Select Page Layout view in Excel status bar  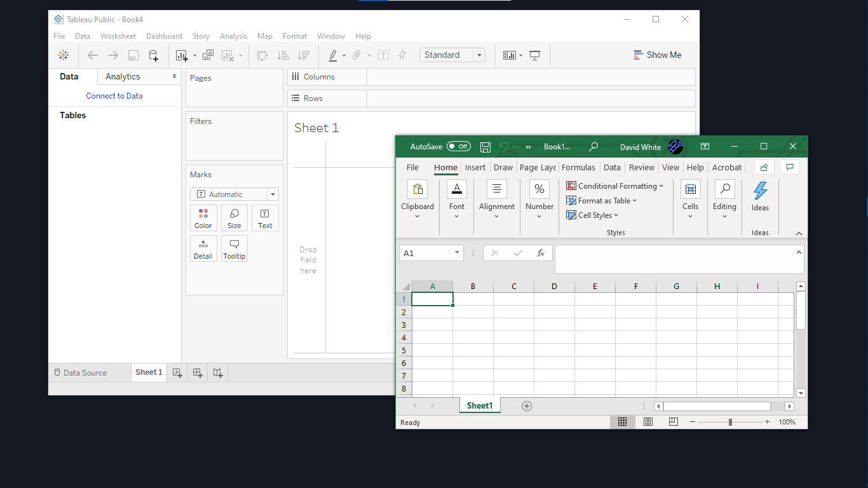coord(648,422)
